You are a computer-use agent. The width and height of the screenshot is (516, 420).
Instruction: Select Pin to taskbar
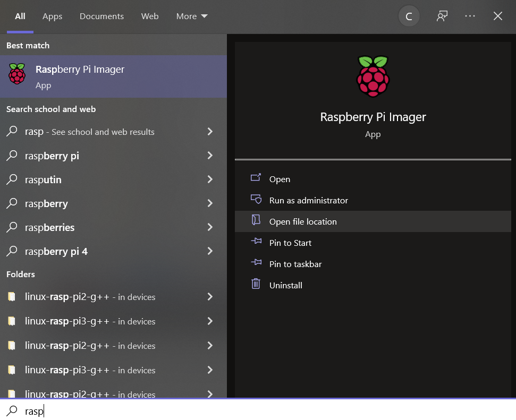coord(373,264)
